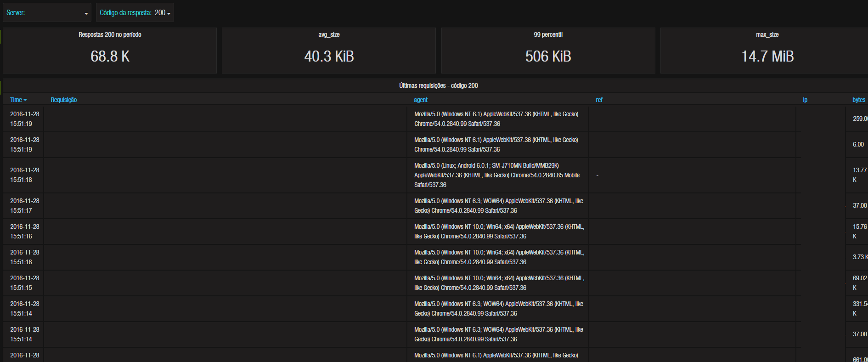Click the 15.76 K bytes cell
This screenshot has height=362, width=868.
tap(857, 232)
